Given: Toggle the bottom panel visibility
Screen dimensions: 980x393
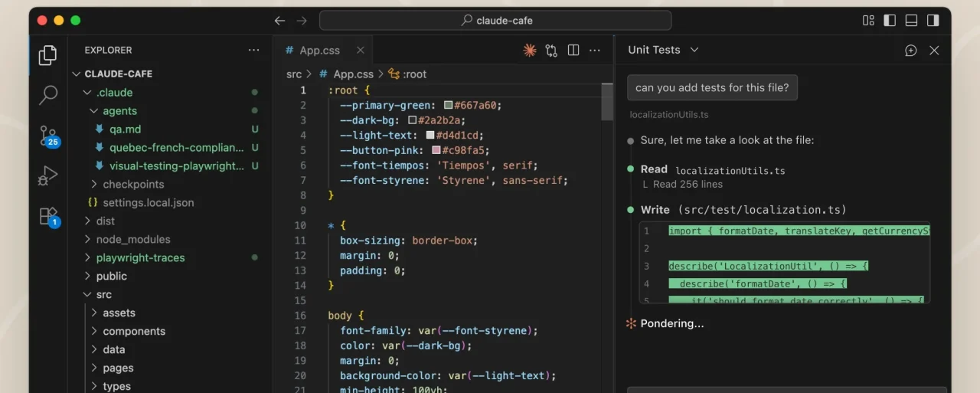Looking at the screenshot, I should click(x=911, y=21).
